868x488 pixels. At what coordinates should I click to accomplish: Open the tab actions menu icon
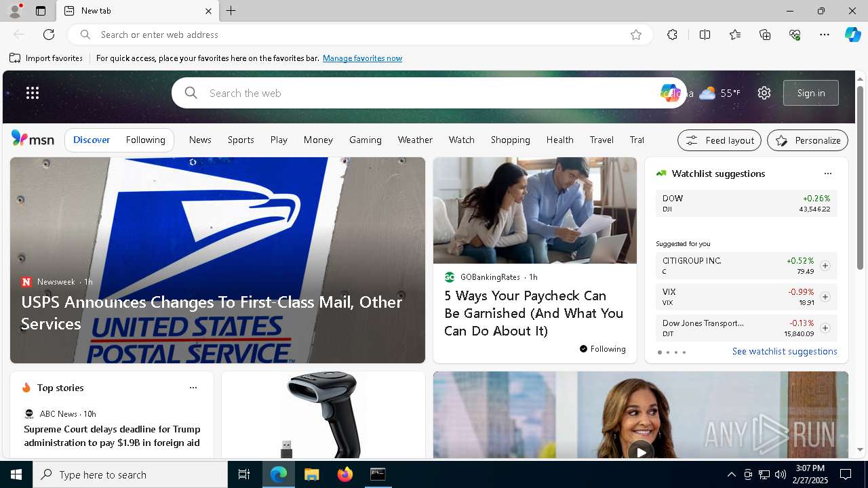(x=41, y=11)
